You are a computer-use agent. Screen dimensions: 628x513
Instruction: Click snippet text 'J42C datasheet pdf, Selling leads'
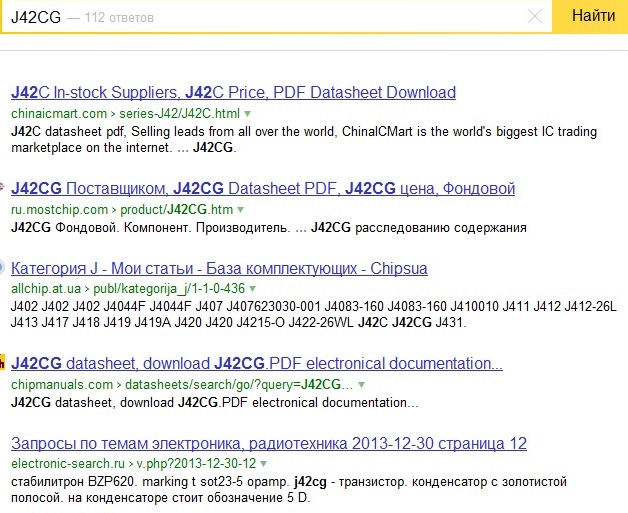(108, 132)
